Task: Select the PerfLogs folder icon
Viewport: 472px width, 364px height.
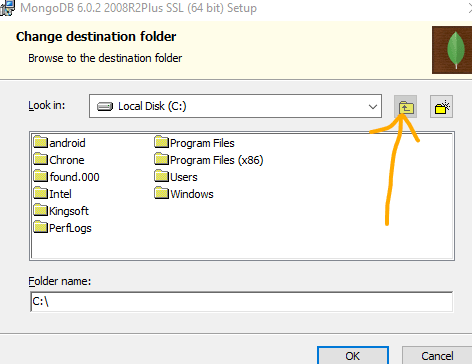Action: coord(41,227)
